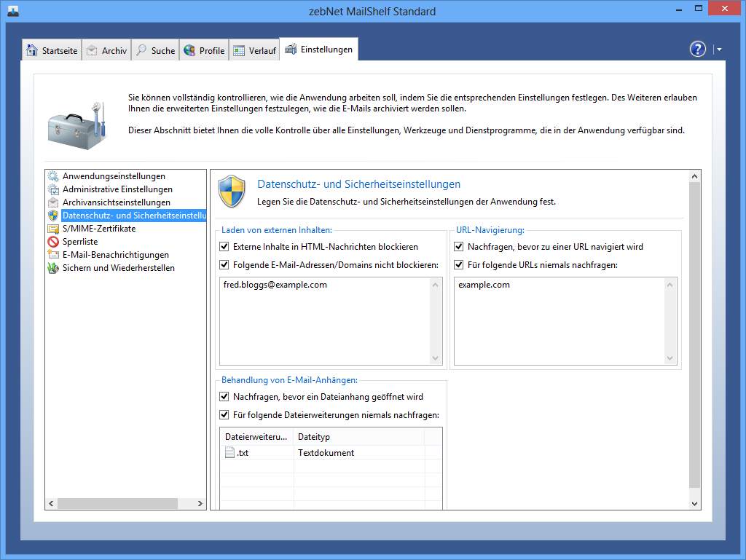
Task: Maximize the zebNet MailShelf window
Action: (x=699, y=9)
